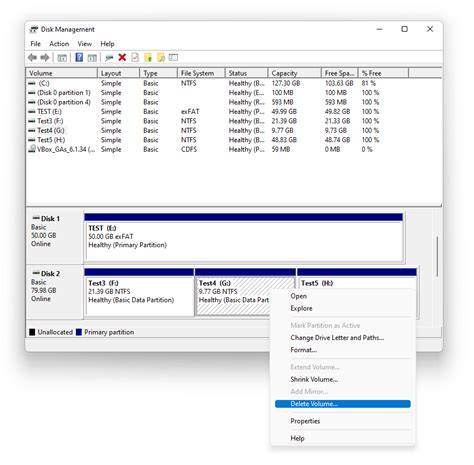Image resolution: width=474 pixels, height=465 pixels.
Task: Click the graphical view vertical scrollbar
Action: click(x=437, y=257)
